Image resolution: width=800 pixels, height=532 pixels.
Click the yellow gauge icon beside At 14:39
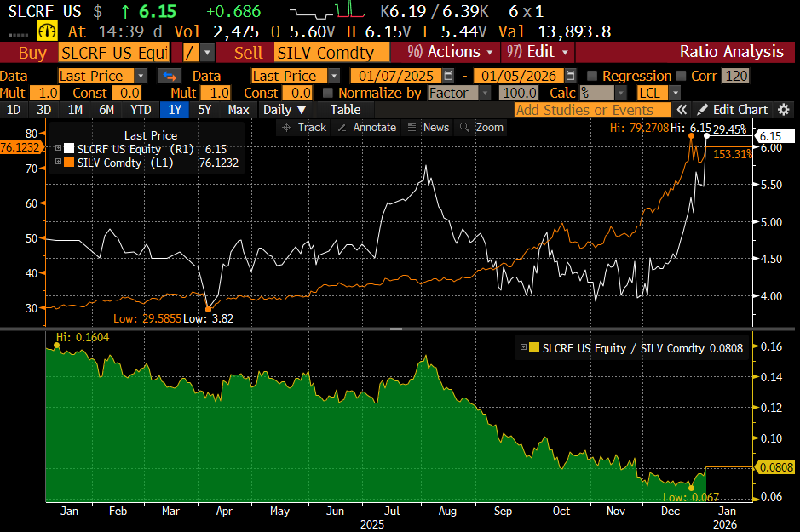click(x=47, y=31)
